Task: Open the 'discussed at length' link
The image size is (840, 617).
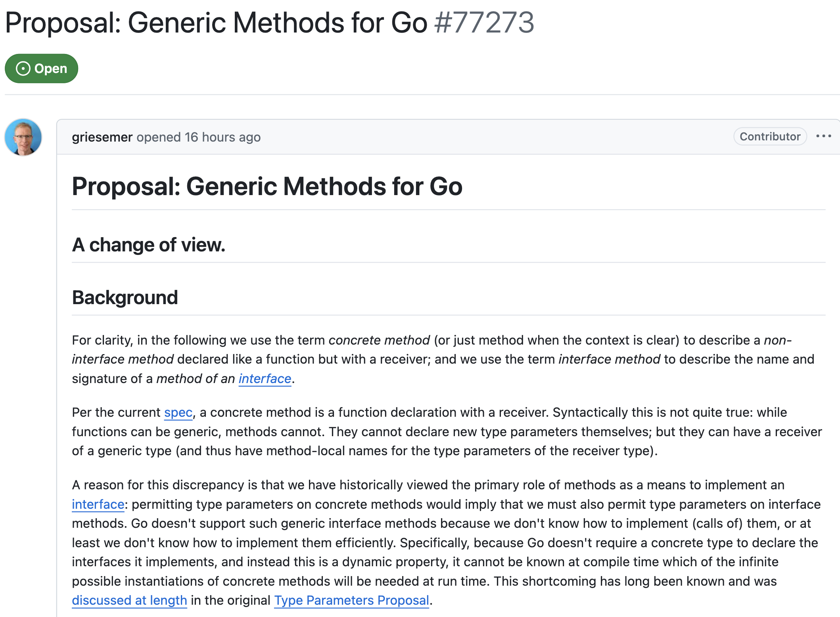Action: (129, 600)
